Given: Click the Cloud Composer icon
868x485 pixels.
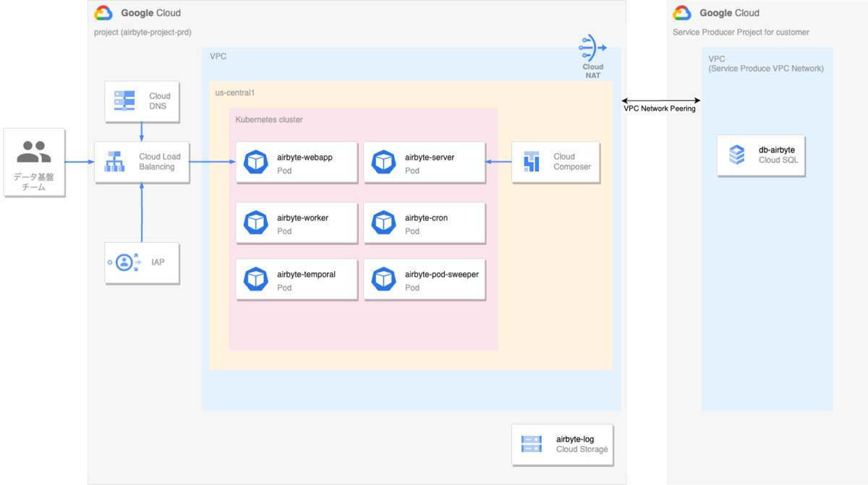Looking at the screenshot, I should [x=532, y=162].
